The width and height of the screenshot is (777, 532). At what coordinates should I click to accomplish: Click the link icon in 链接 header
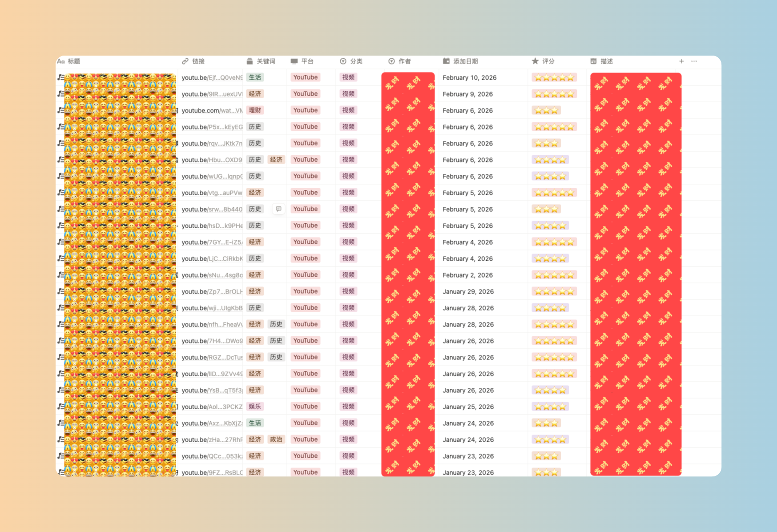pos(185,61)
